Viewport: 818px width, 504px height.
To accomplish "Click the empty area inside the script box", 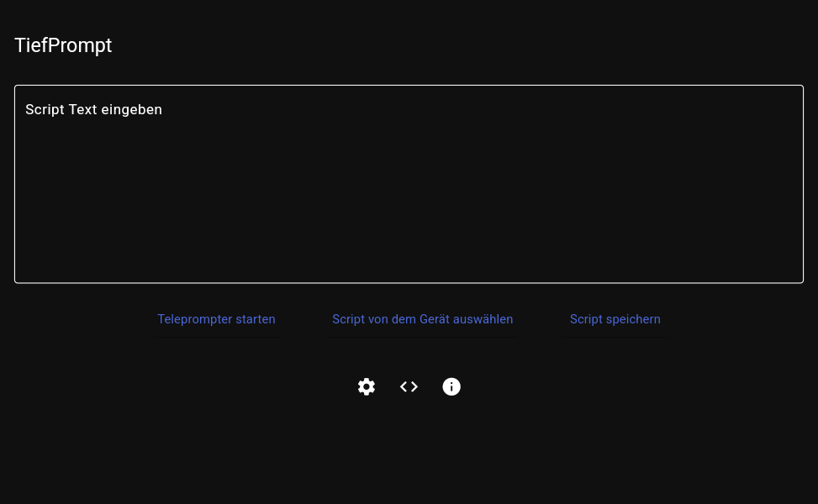I will (409, 210).
